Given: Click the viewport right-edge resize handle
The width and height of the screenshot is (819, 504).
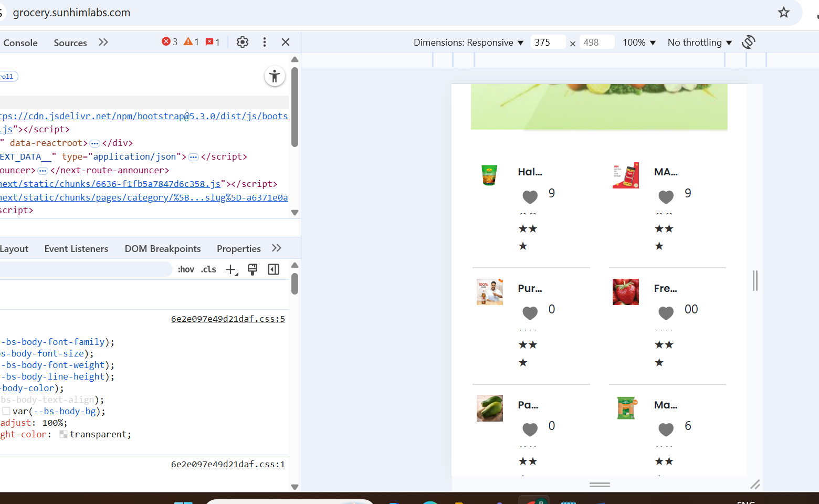Looking at the screenshot, I should (x=755, y=280).
